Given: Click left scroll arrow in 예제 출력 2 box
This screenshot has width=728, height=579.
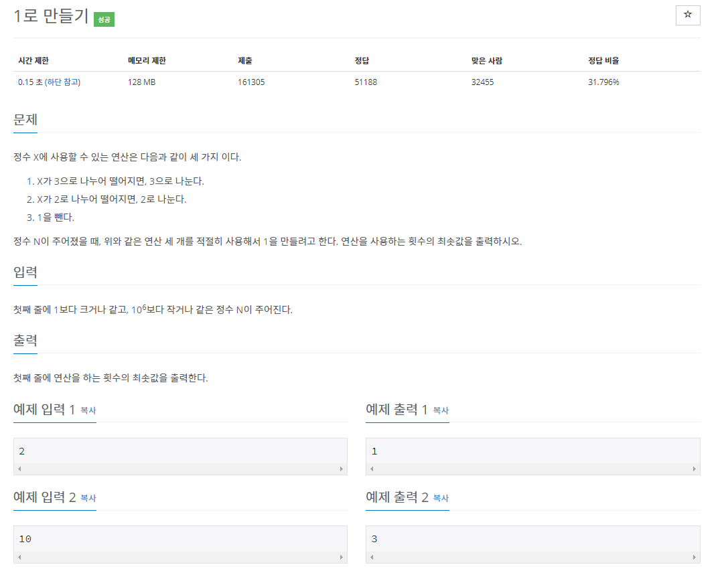Looking at the screenshot, I should (x=372, y=557).
